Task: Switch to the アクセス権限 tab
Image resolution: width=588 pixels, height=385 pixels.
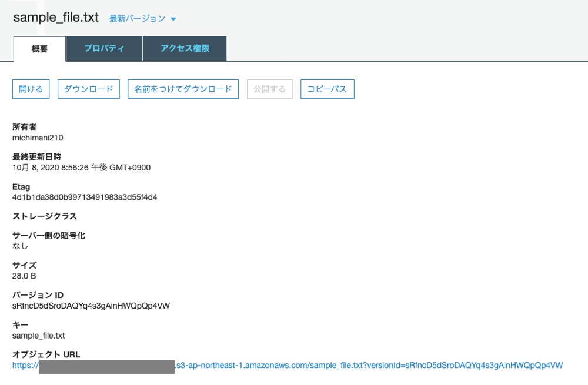Action: tap(185, 48)
